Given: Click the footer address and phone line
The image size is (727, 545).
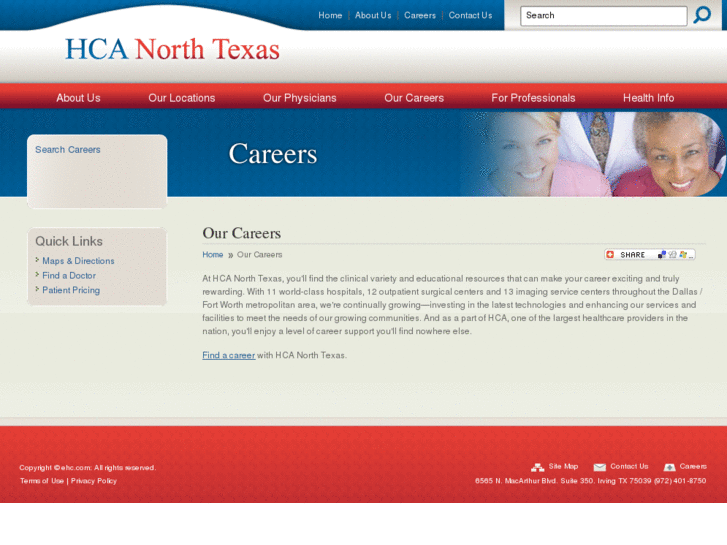Looking at the screenshot, I should (590, 481).
